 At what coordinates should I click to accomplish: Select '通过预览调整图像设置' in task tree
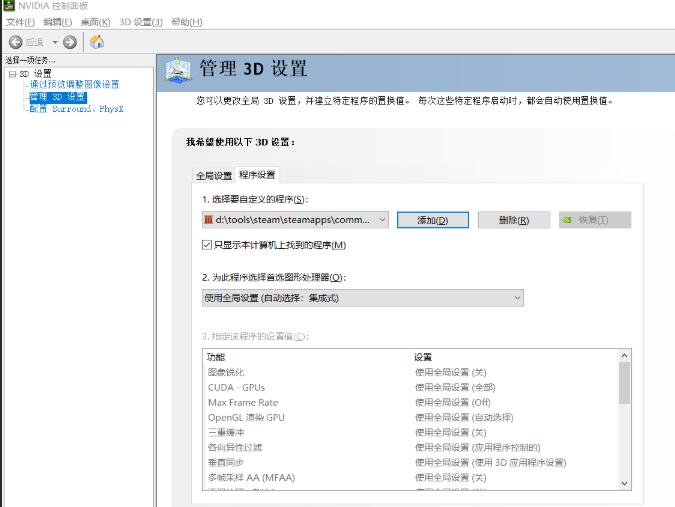point(74,85)
